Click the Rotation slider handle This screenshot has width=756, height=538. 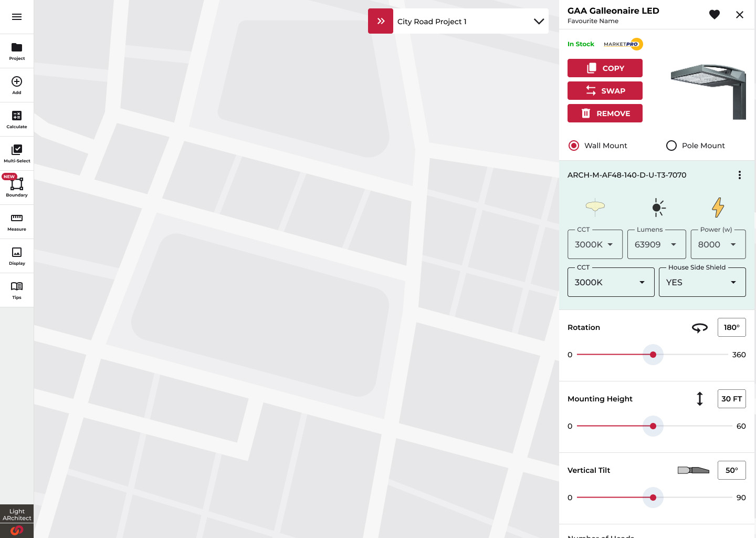pyautogui.click(x=653, y=355)
